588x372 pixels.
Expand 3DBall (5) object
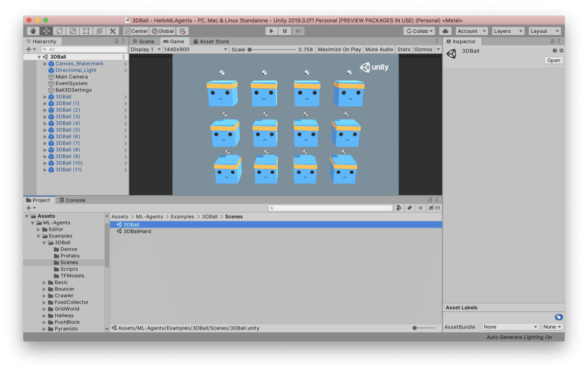coord(45,130)
